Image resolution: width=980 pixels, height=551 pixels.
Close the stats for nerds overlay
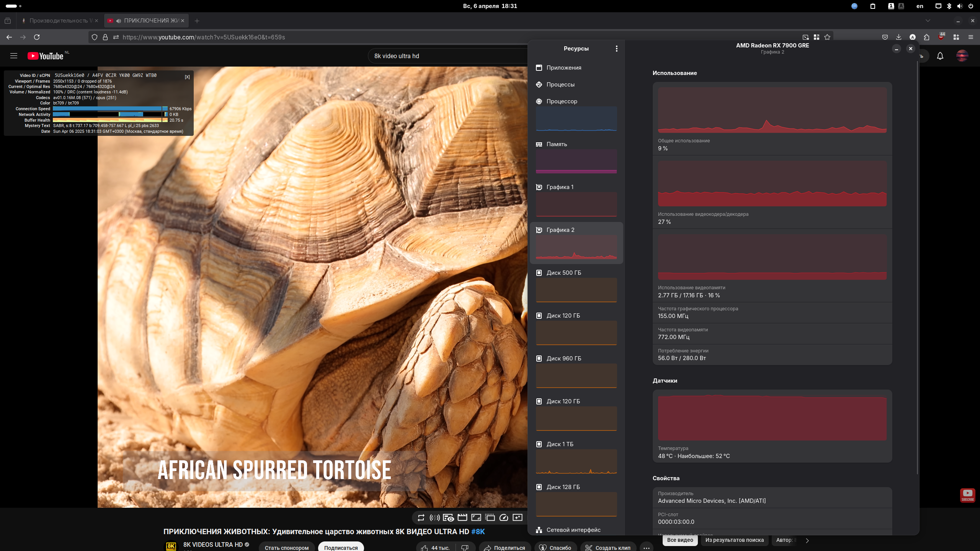coord(187,77)
